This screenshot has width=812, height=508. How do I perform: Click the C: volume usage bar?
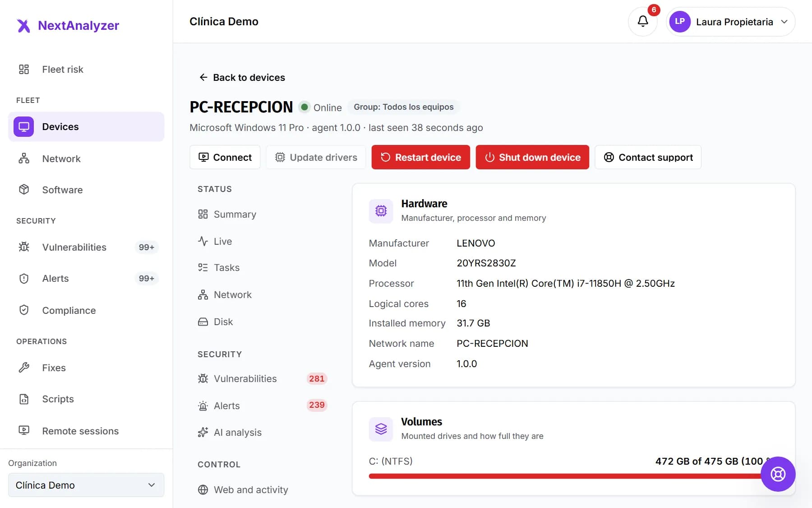[x=573, y=476]
